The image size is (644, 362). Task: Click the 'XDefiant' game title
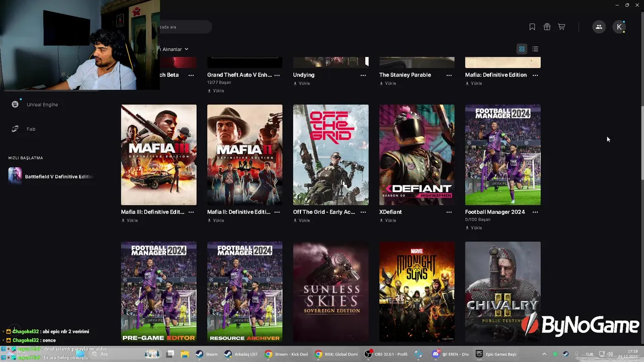coord(390,212)
